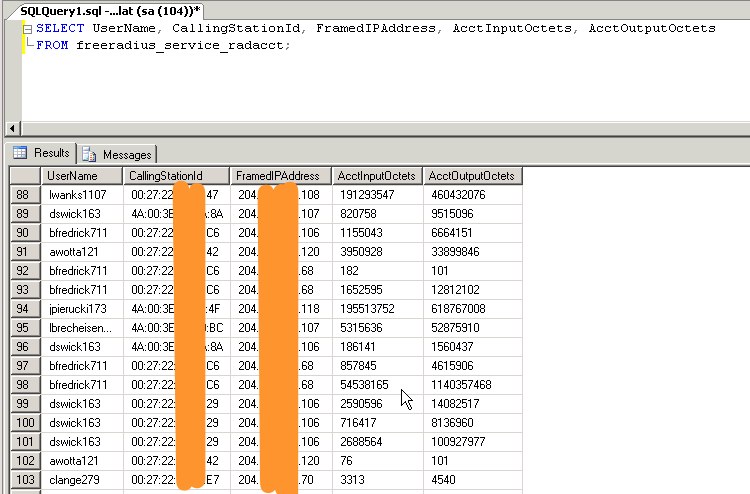The height and width of the screenshot is (494, 750).
Task: Select row header 100
Action: point(25,423)
